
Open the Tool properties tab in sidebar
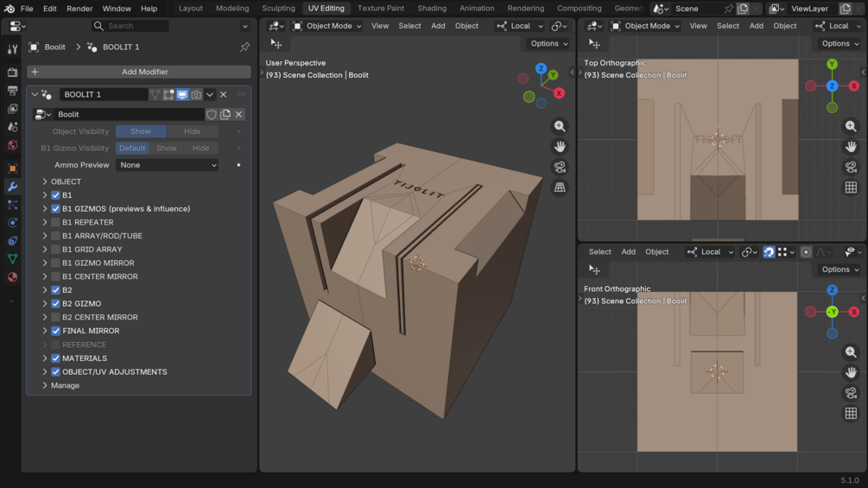pos(12,49)
